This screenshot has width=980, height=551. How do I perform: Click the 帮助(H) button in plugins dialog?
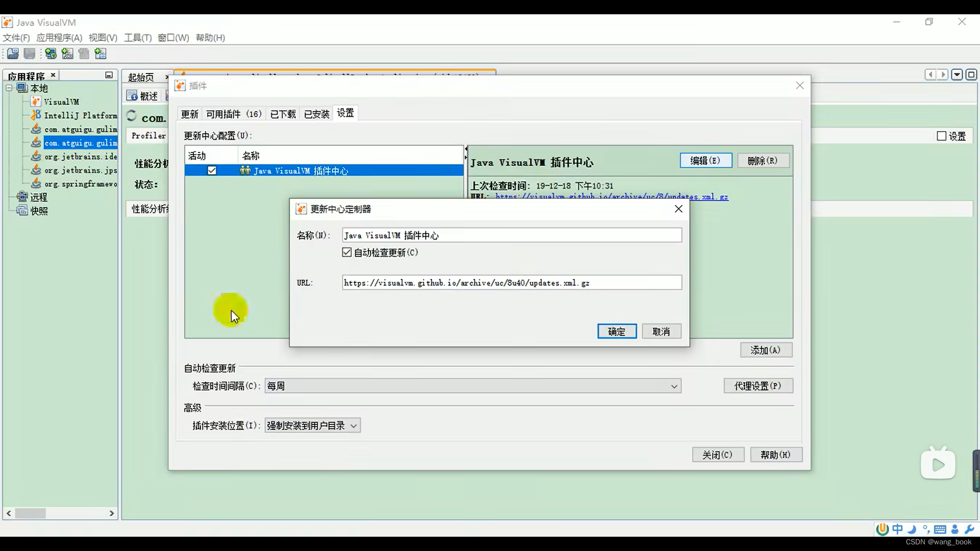(776, 455)
